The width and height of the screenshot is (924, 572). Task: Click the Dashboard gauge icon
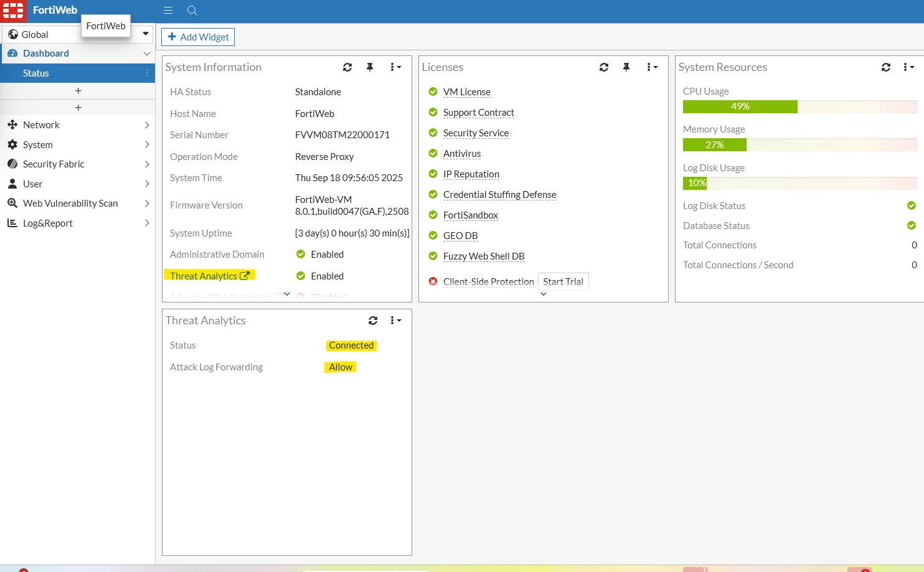(x=12, y=54)
